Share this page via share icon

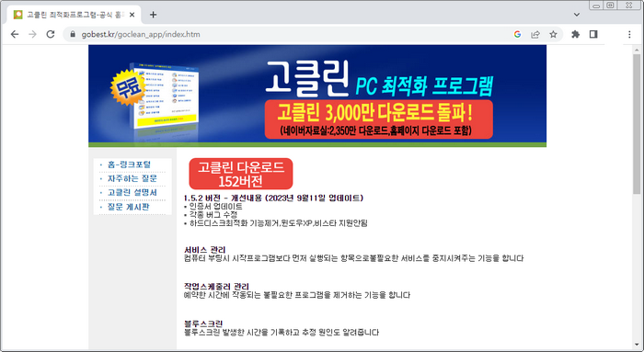(535, 34)
